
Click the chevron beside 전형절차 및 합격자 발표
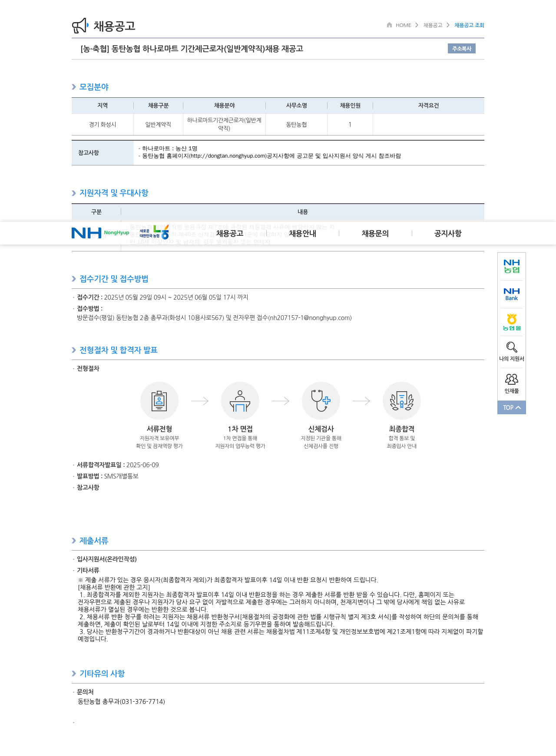pyautogui.click(x=74, y=350)
